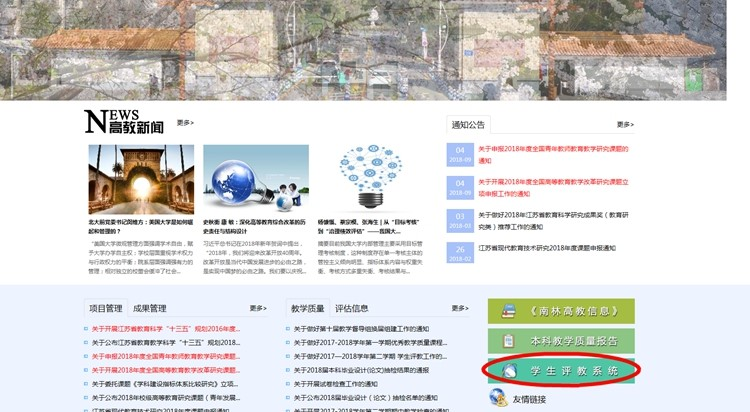
Task: Open 关于公布2018年校级高等教育研究课题 item
Action: (165, 398)
